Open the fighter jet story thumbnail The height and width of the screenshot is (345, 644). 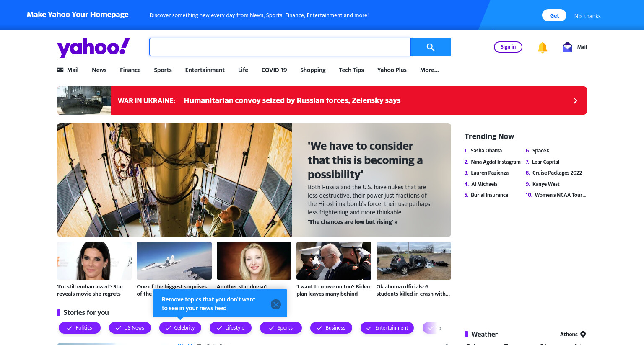(x=174, y=261)
